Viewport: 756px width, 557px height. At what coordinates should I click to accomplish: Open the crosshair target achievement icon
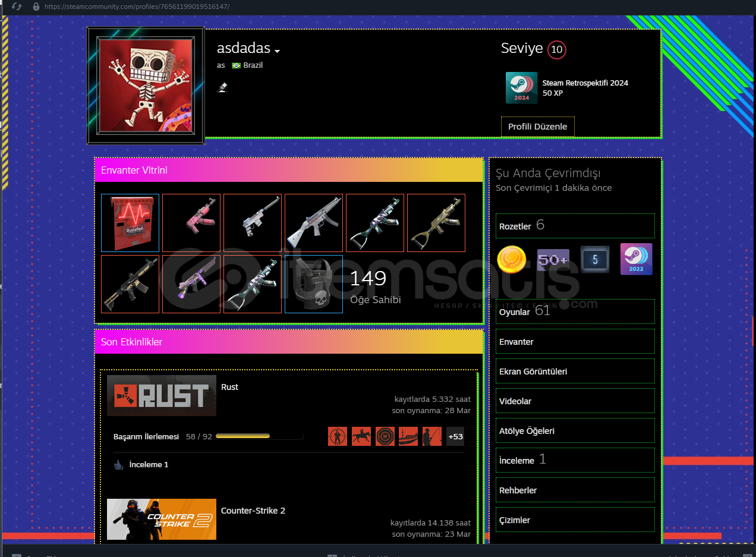338,436
